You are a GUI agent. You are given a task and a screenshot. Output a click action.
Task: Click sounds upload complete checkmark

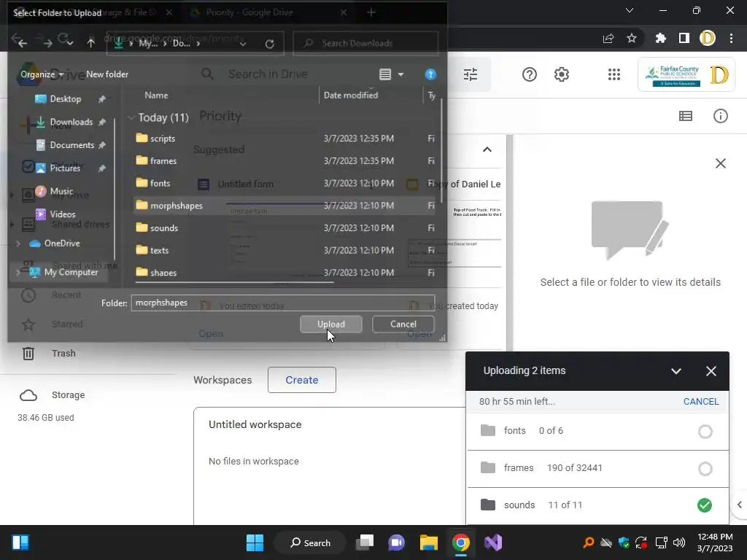(705, 505)
